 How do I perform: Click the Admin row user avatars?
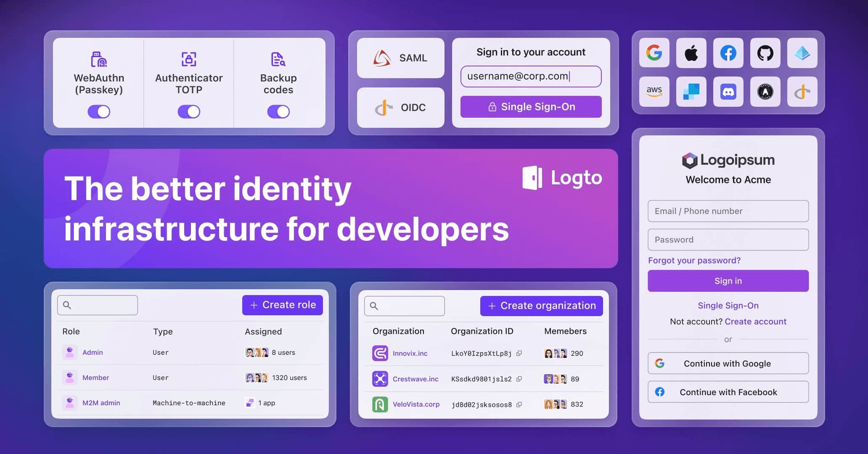tap(257, 352)
